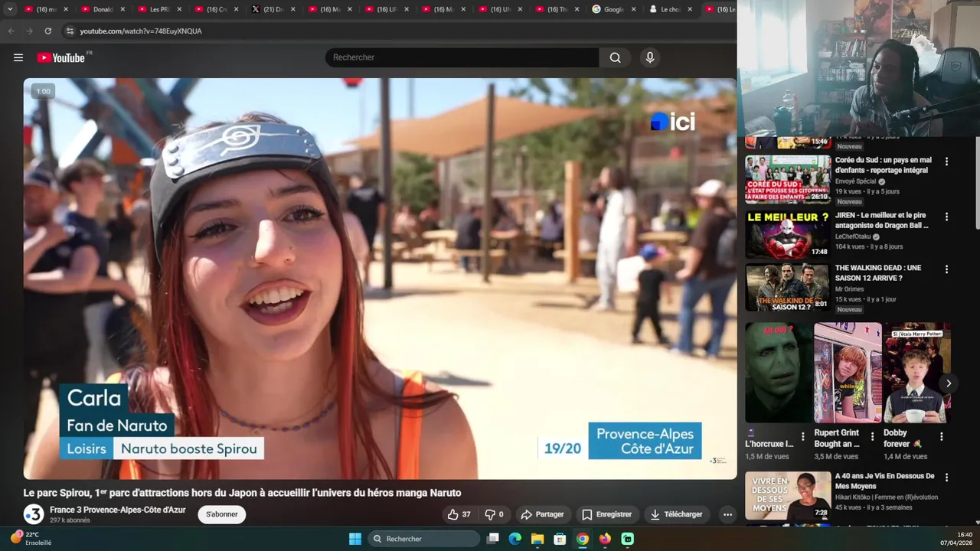The width and height of the screenshot is (980, 551).
Task: Open Dobby forever short thumbnail
Action: 916,373
